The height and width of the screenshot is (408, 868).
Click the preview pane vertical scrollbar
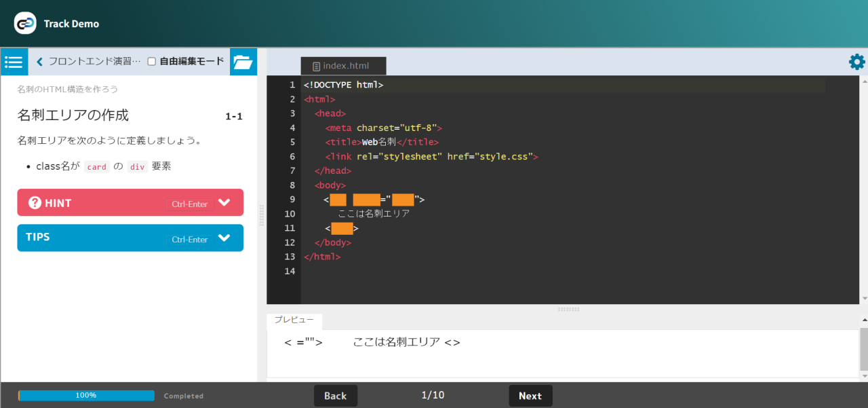coord(863,350)
